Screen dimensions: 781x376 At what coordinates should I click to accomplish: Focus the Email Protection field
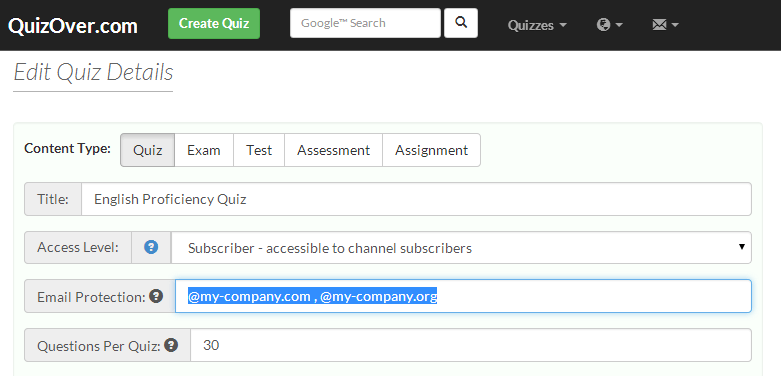(463, 296)
